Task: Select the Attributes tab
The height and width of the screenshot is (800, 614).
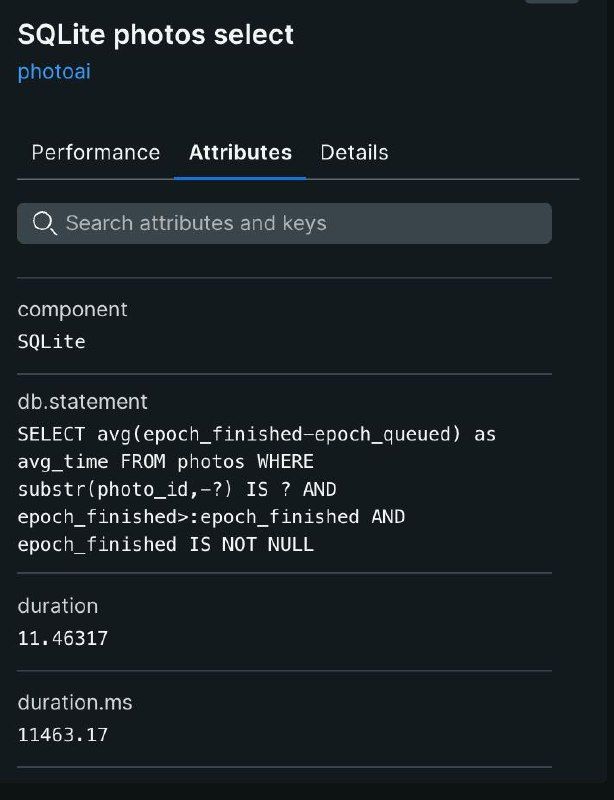Action: (240, 152)
